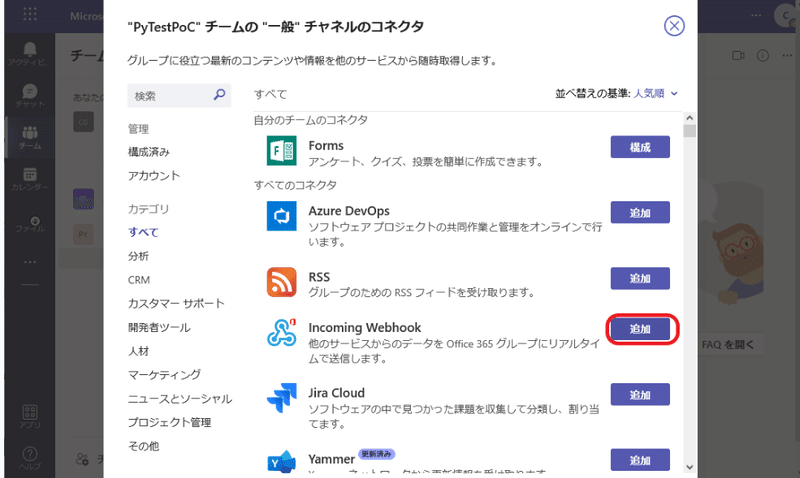The width and height of the screenshot is (800, 478).
Task: Focus the 検索 search field
Action: (x=179, y=95)
